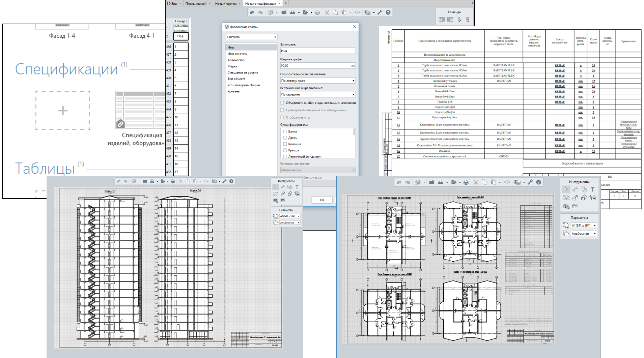Open the 3D Вид tab
644x358 pixels.
pos(172,3)
